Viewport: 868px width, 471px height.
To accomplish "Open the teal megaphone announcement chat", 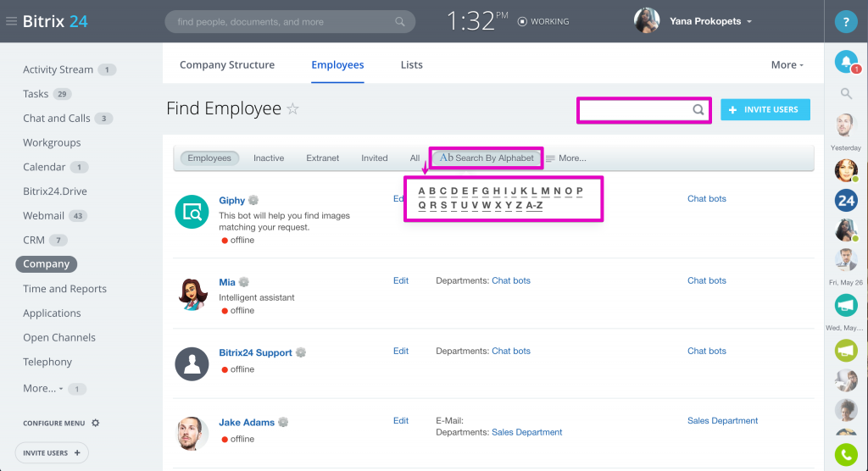I will 846,305.
